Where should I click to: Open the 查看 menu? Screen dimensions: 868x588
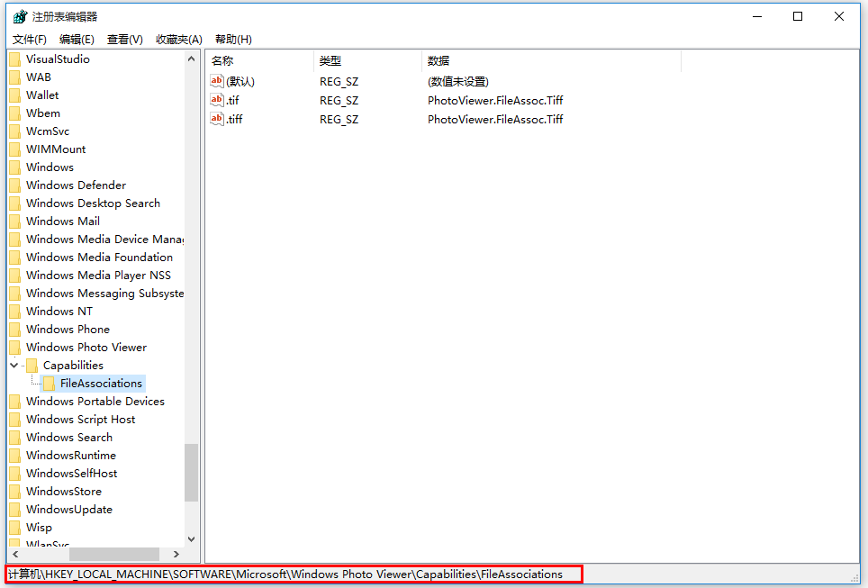(x=126, y=39)
